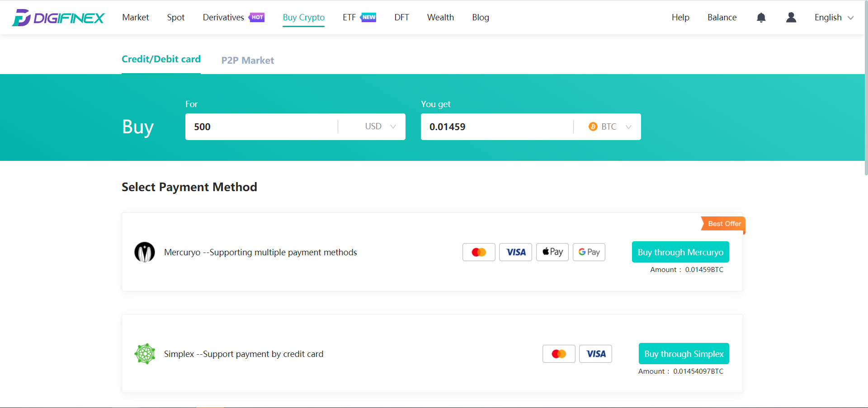This screenshot has width=868, height=408.
Task: Click Buy through Simplex button
Action: [x=684, y=354]
